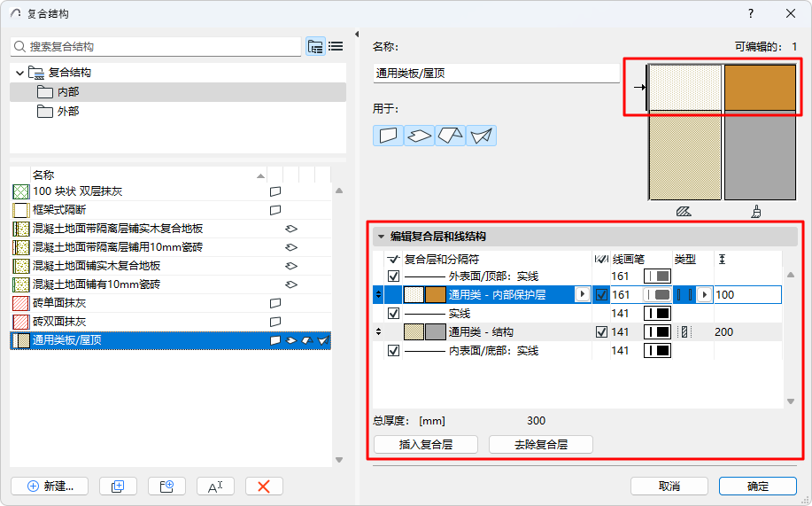The image size is (812, 506).
Task: Click thickness field showing 100
Action: pyautogui.click(x=747, y=294)
